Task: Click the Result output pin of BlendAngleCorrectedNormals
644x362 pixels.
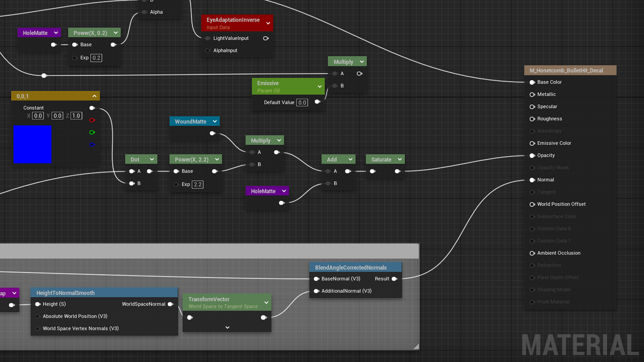Action: click(x=394, y=279)
